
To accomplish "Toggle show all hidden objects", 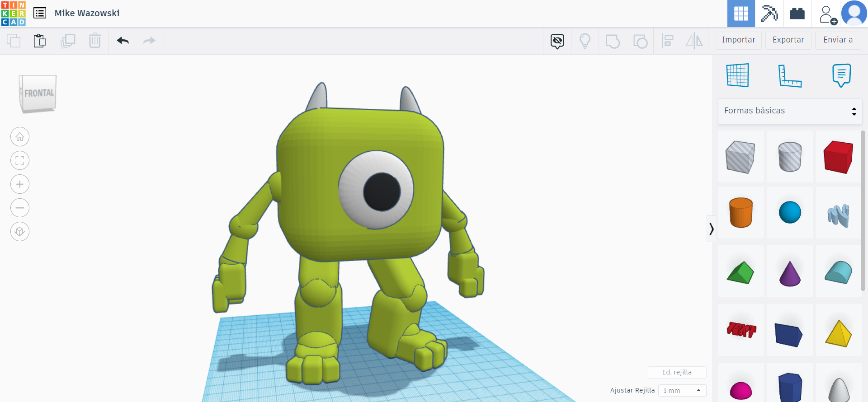I will point(557,41).
